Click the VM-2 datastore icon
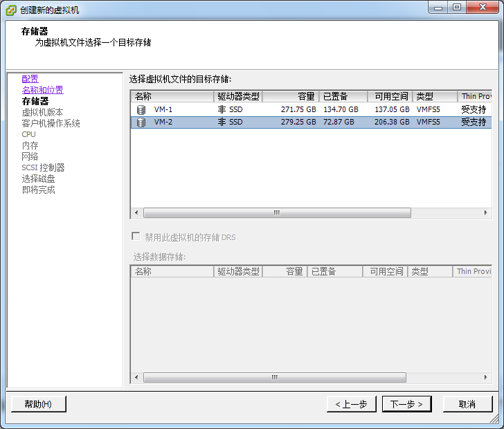 tap(141, 122)
